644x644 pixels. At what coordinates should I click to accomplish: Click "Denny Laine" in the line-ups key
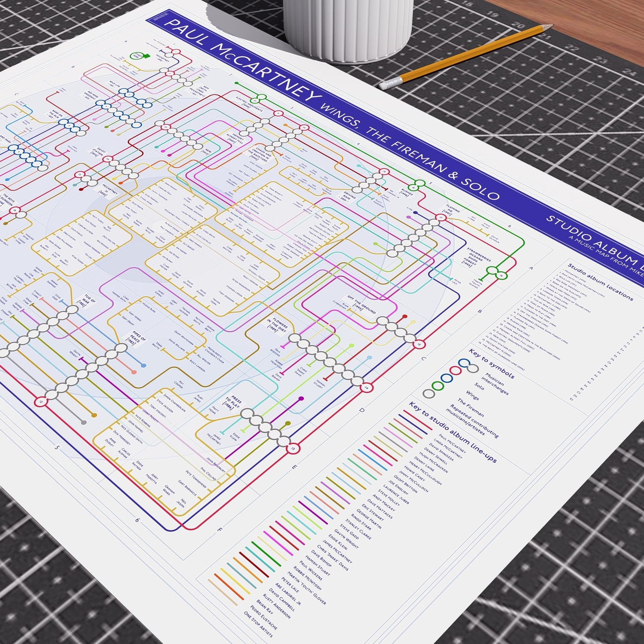pos(423,464)
